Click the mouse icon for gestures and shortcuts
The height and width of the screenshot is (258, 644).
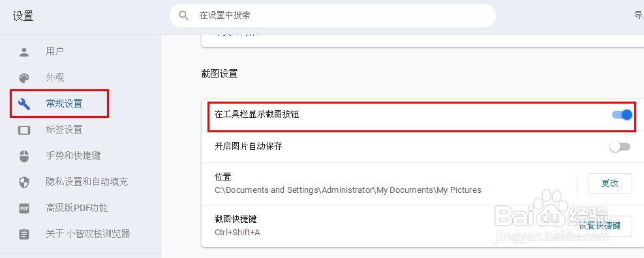click(x=24, y=156)
